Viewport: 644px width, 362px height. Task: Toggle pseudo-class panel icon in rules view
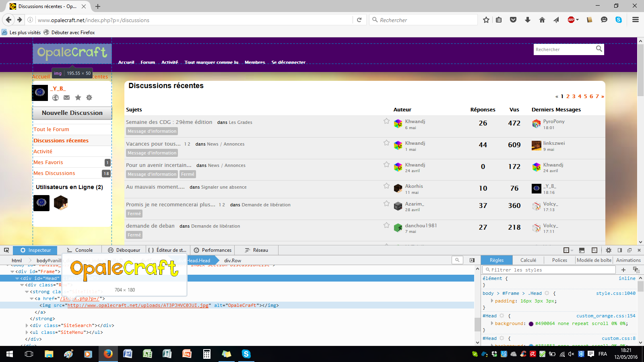pyautogui.click(x=636, y=270)
